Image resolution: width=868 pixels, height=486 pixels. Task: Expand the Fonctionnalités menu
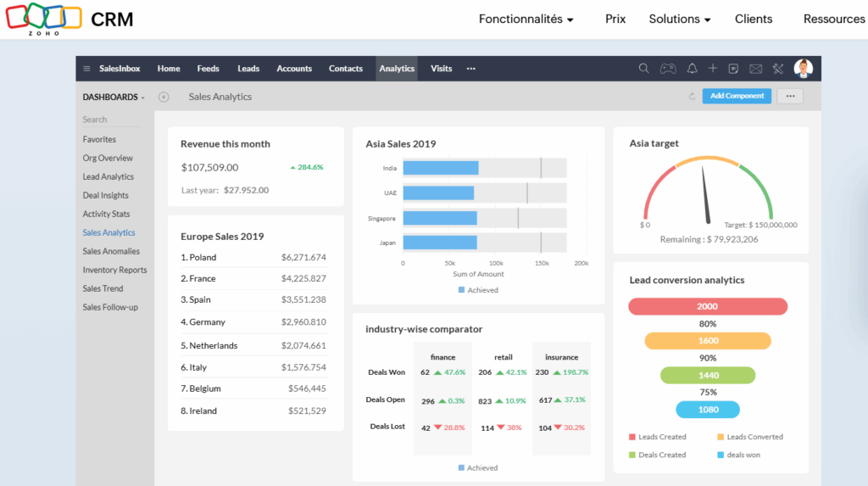pyautogui.click(x=526, y=19)
